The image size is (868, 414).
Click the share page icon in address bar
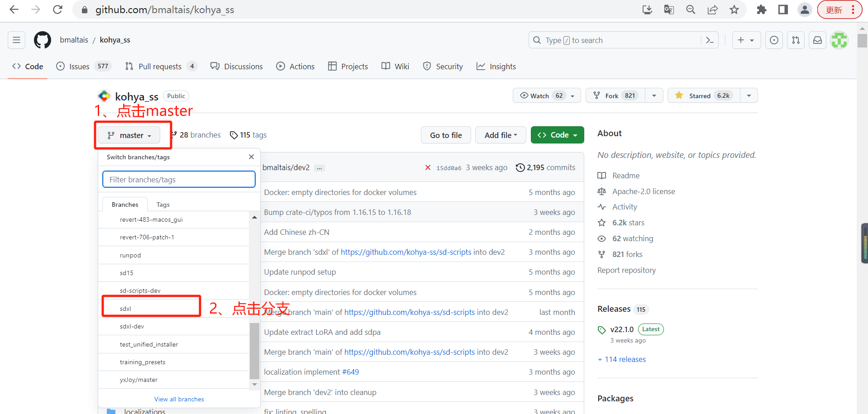(x=712, y=10)
